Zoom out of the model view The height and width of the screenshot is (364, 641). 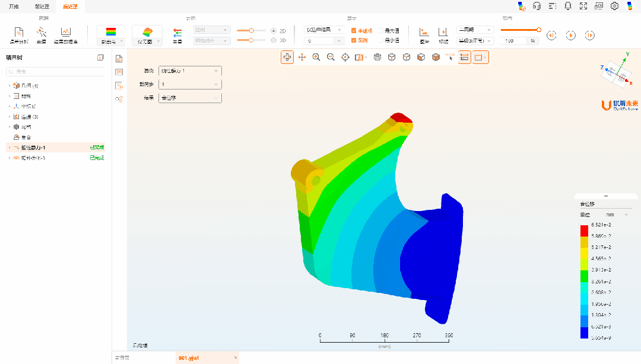coord(331,57)
